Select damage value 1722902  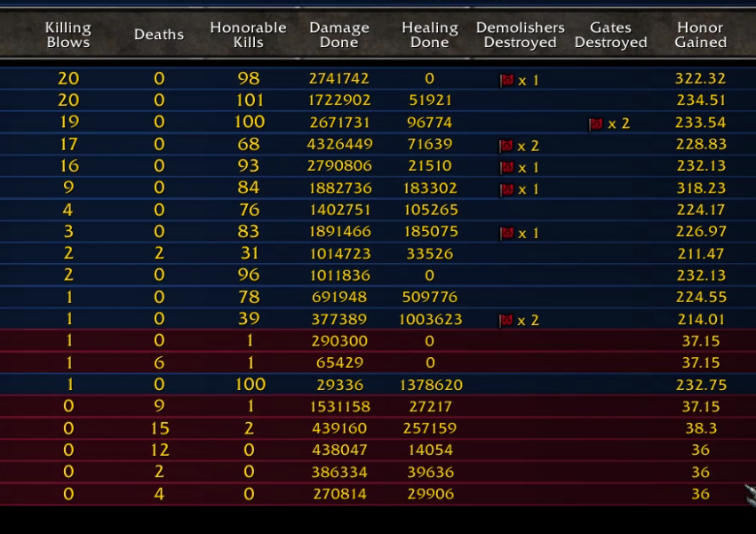tap(339, 100)
